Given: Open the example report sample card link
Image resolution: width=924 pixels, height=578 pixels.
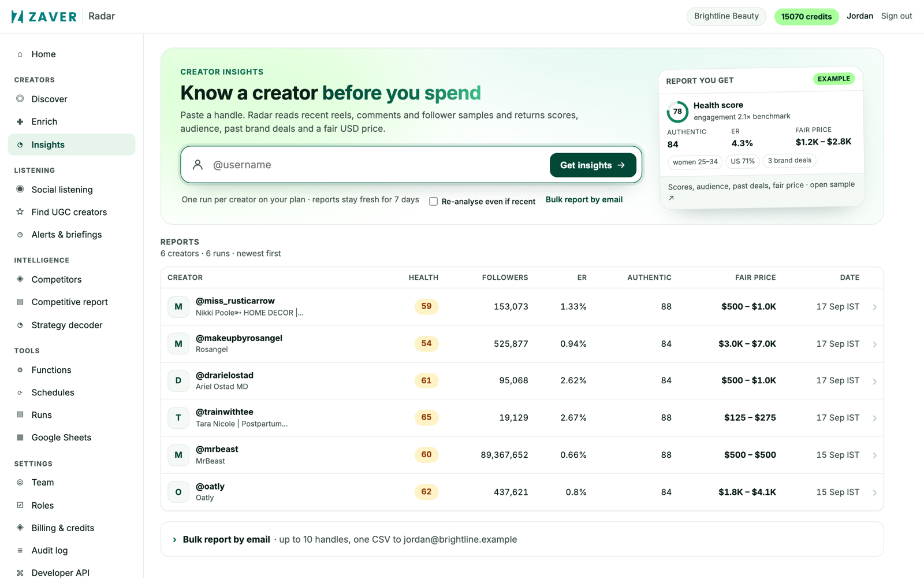Looking at the screenshot, I should click(x=761, y=190).
